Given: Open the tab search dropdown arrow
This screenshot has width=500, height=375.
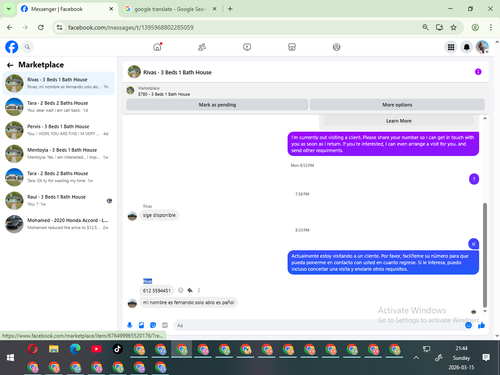Looking at the screenshot, I should tap(9, 9).
